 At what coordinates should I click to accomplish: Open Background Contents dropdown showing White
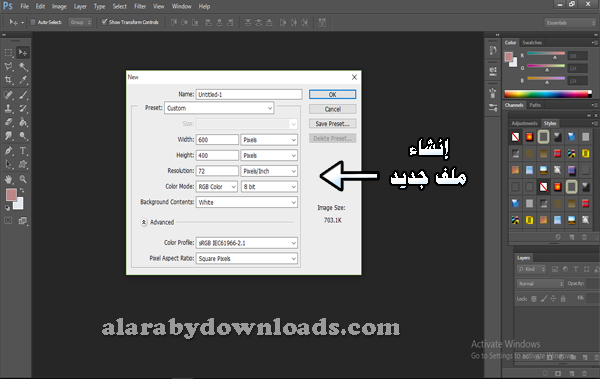click(x=247, y=203)
